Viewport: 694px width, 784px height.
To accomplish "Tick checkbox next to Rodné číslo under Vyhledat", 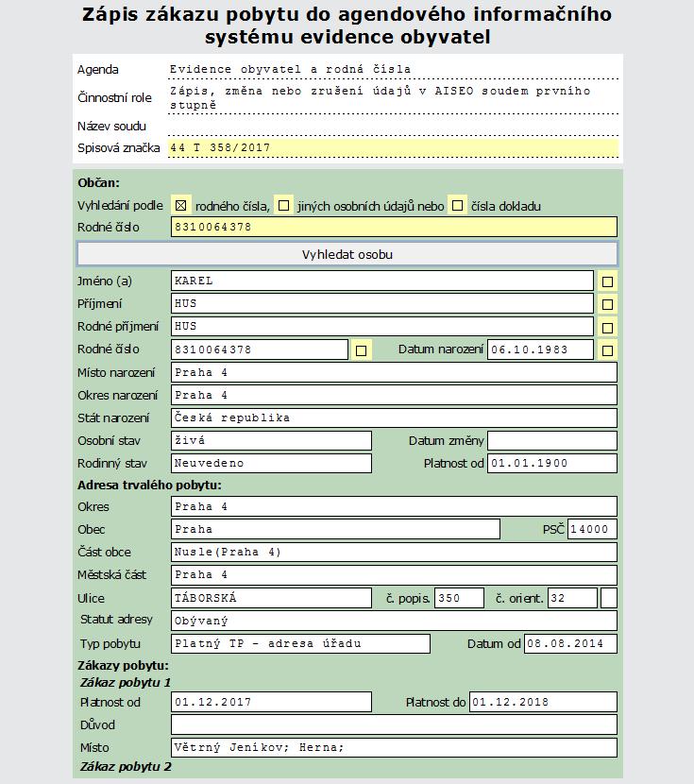I will (x=361, y=350).
